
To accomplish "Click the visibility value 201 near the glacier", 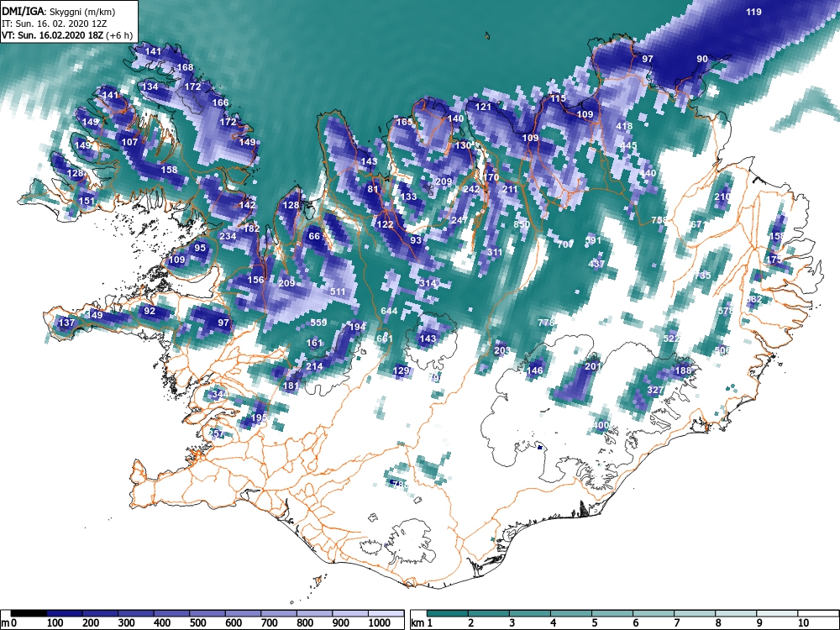I will click(592, 366).
